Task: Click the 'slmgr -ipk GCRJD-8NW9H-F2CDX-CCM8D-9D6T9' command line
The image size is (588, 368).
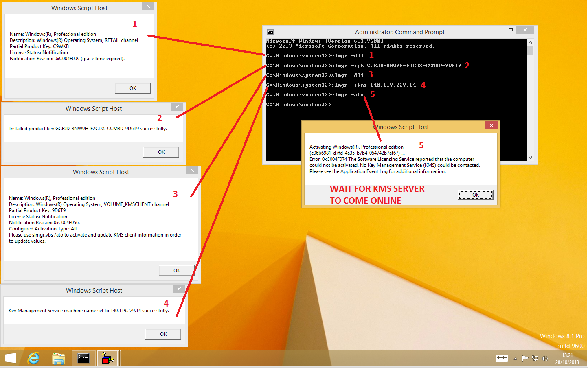Action: tap(364, 66)
